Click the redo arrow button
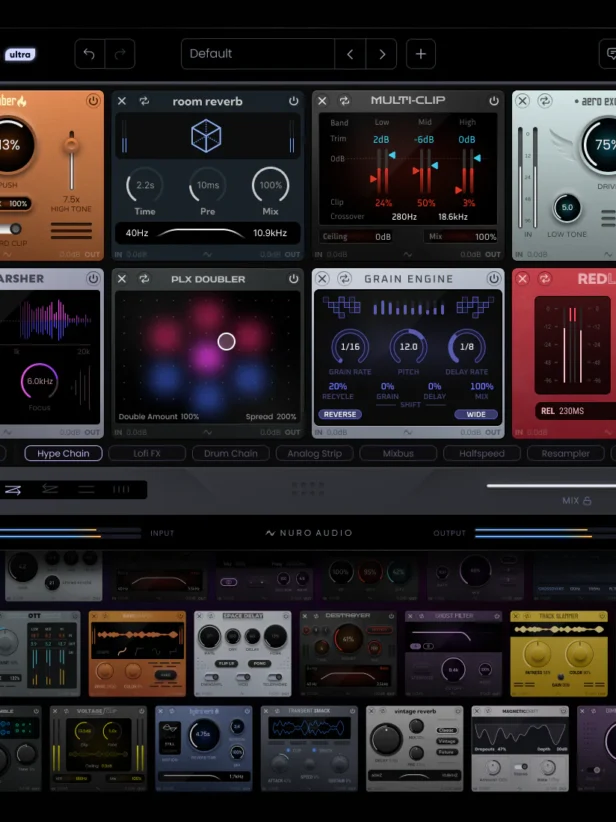This screenshot has height=822, width=616. click(x=120, y=54)
